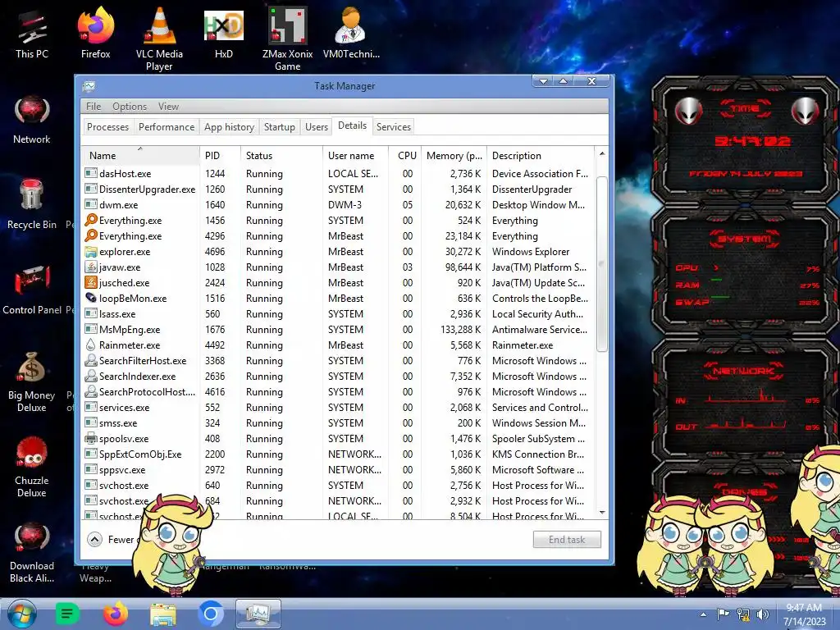840x630 pixels.
Task: Switch to the Processes tab
Action: [x=107, y=127]
